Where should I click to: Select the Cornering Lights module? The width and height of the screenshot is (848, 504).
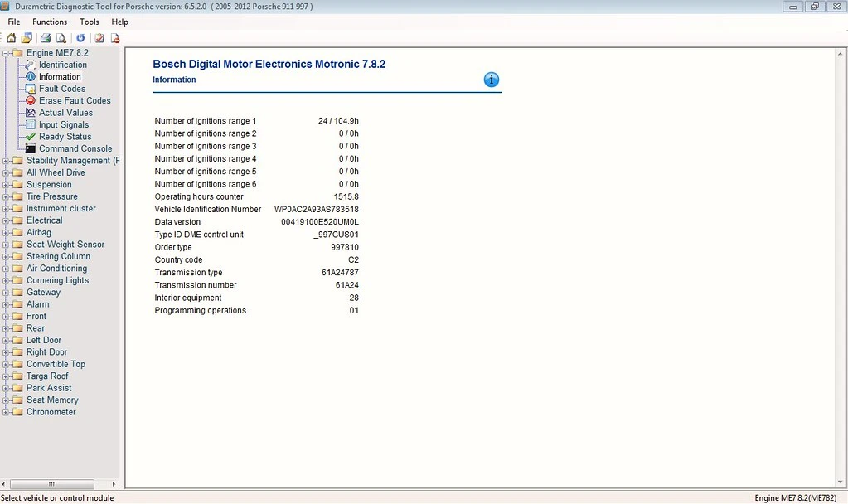tap(57, 280)
